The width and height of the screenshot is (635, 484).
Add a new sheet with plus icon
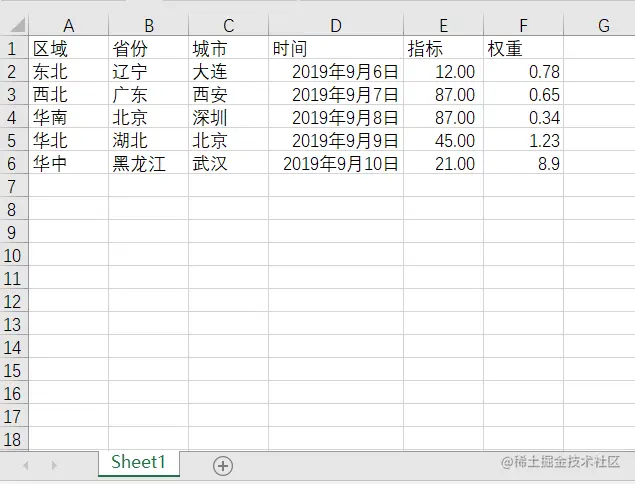click(x=223, y=466)
